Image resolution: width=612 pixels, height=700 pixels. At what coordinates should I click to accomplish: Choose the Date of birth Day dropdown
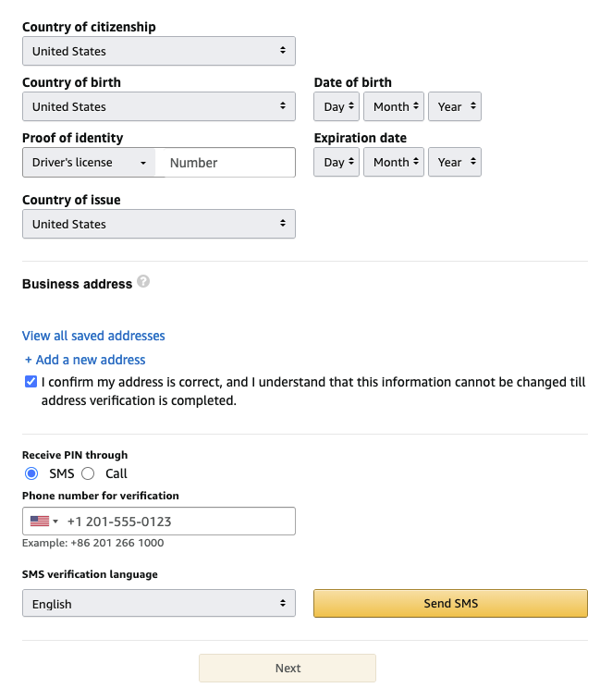(337, 106)
